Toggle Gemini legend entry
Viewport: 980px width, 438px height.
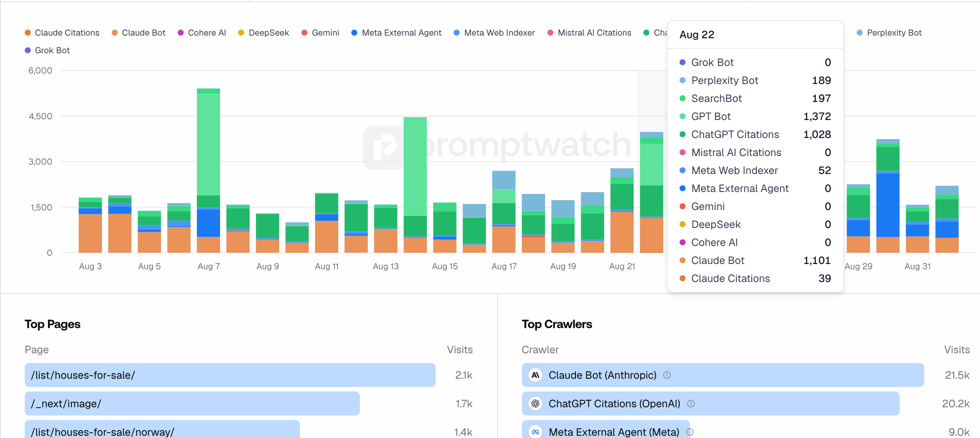point(320,33)
